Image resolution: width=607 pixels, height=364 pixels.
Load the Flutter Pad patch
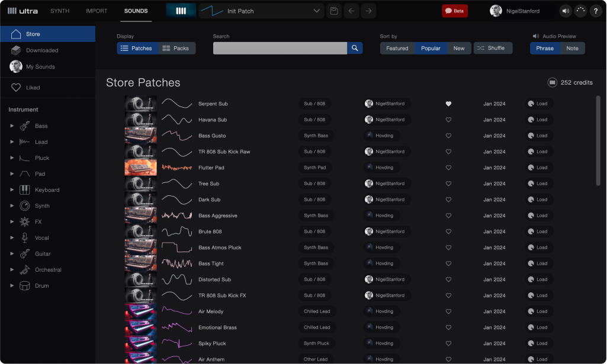coord(538,167)
